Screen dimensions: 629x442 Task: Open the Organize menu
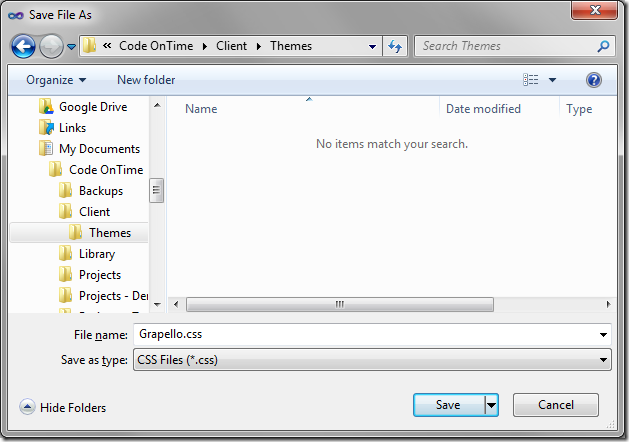(x=56, y=80)
